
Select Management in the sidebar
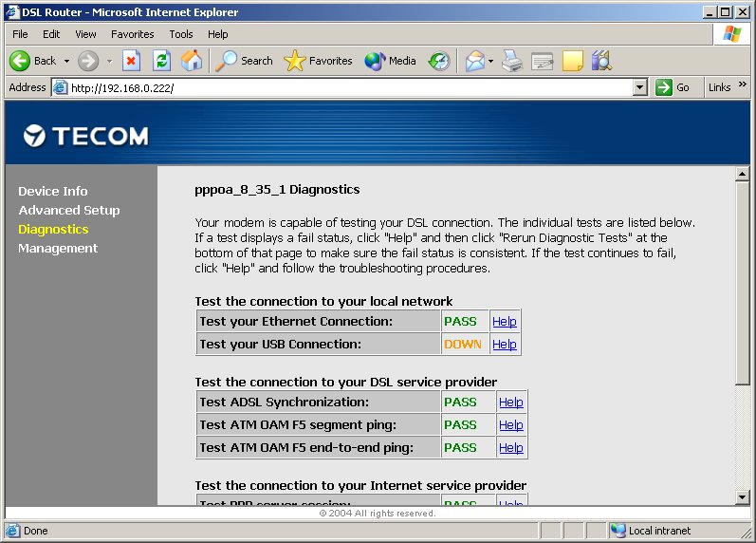[58, 249]
